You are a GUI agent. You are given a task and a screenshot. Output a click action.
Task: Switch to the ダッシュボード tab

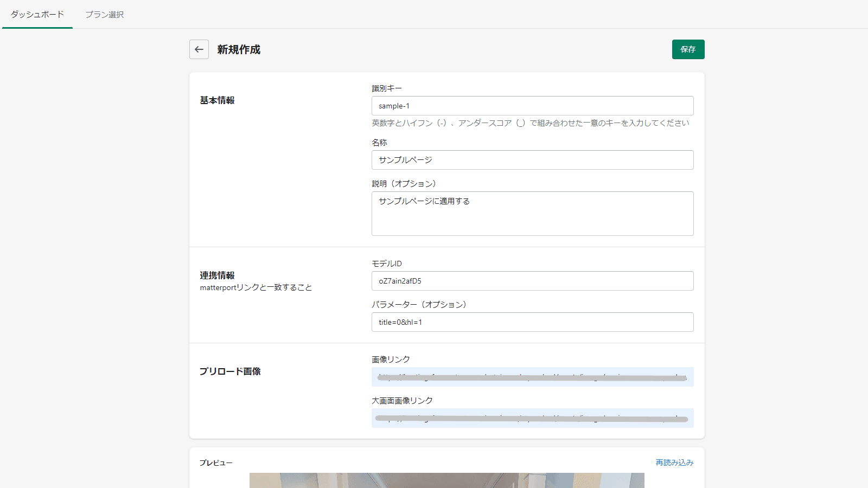point(36,15)
